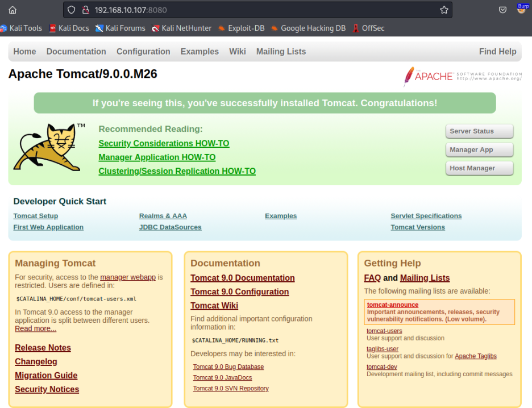Open the Examples quick start link

(281, 216)
